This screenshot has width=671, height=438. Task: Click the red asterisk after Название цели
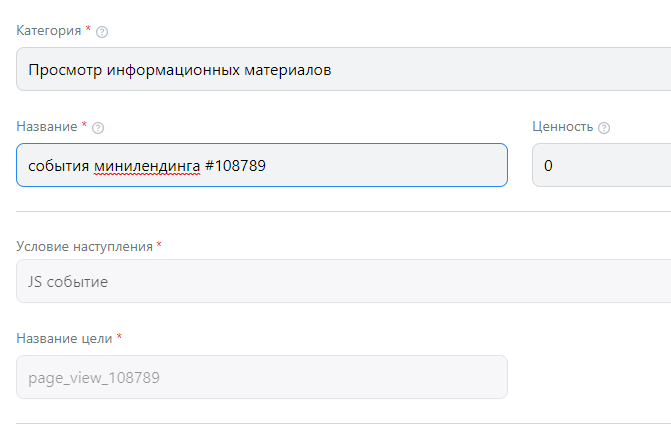(x=119, y=337)
